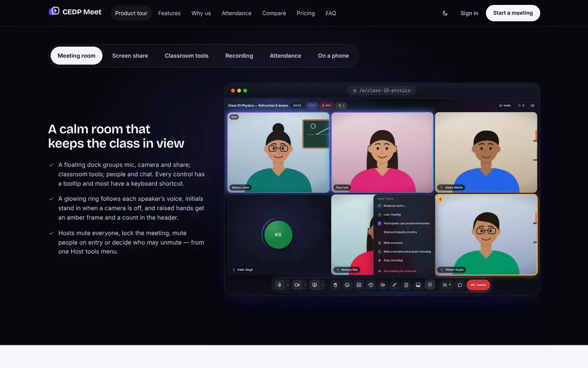Mute the microphone in the dock
Viewport: 588px width, 368px height.
(279, 285)
